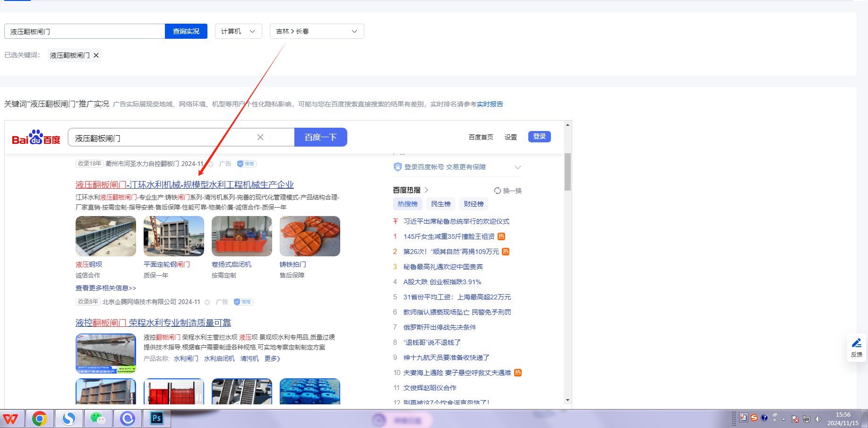Open the 计算机 device dropdown
This screenshot has width=868, height=428.
pyautogui.click(x=238, y=31)
